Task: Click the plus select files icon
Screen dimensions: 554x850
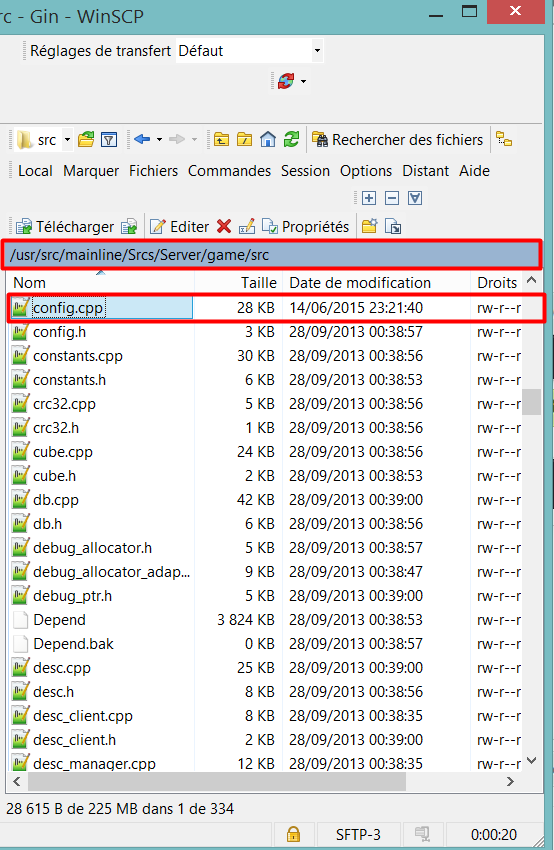Action: 369,198
